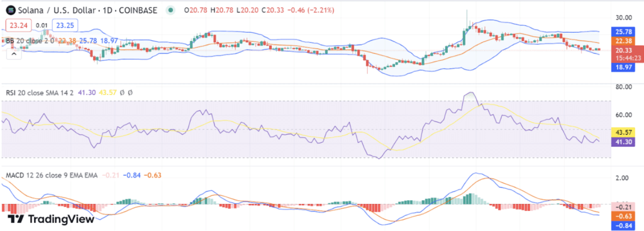Click the 60.00 RSI axis label
This screenshot has height=231, width=644.
point(623,115)
